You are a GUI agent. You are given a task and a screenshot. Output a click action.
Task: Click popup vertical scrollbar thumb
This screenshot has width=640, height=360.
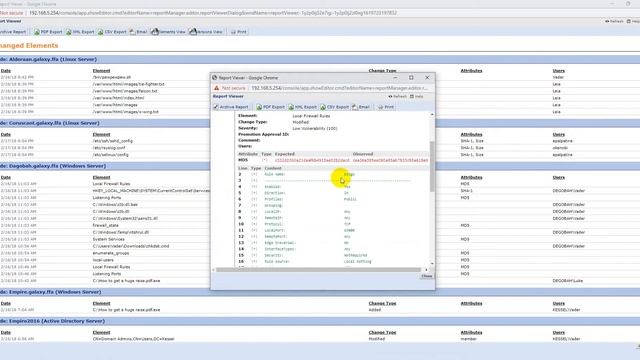click(x=432, y=167)
